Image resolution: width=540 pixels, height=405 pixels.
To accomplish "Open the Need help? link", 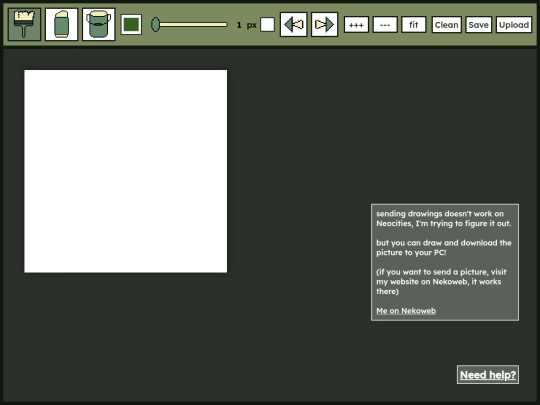I will (488, 375).
